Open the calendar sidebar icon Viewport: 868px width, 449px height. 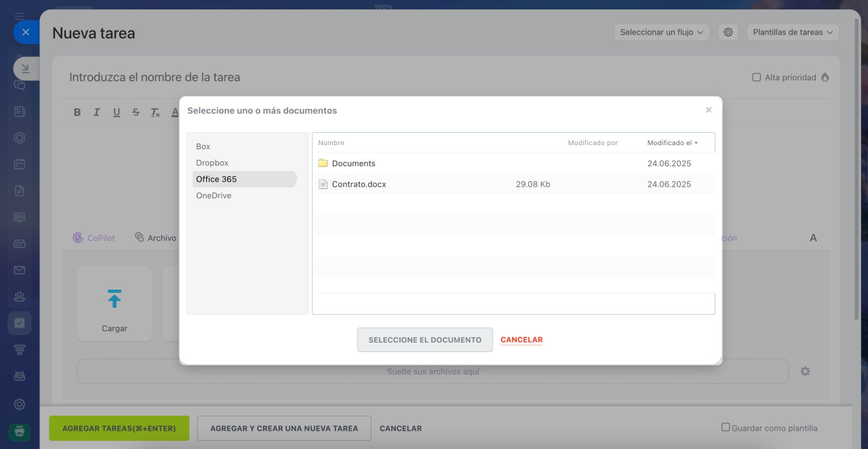[20, 164]
